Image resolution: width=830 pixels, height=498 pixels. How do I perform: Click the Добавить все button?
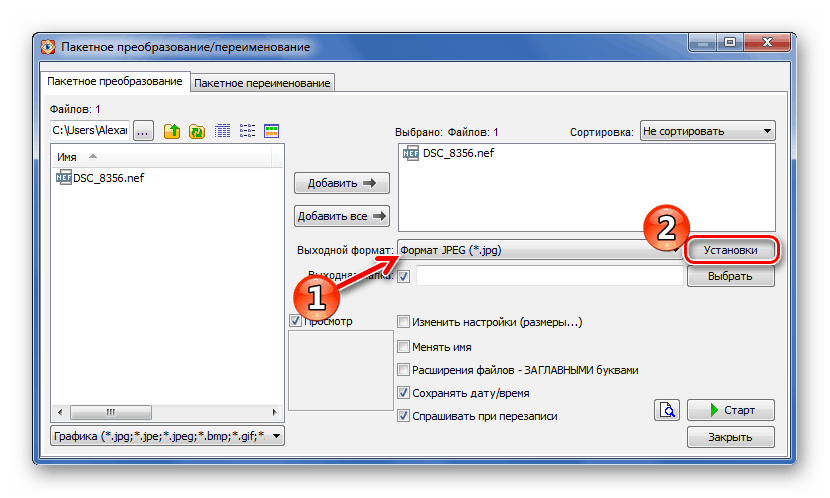pyautogui.click(x=342, y=216)
